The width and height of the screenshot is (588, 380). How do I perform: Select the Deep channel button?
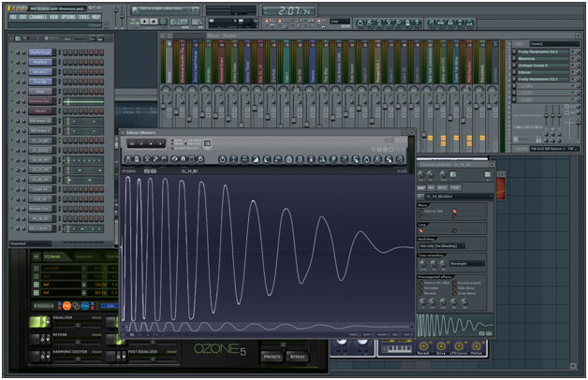pos(40,92)
